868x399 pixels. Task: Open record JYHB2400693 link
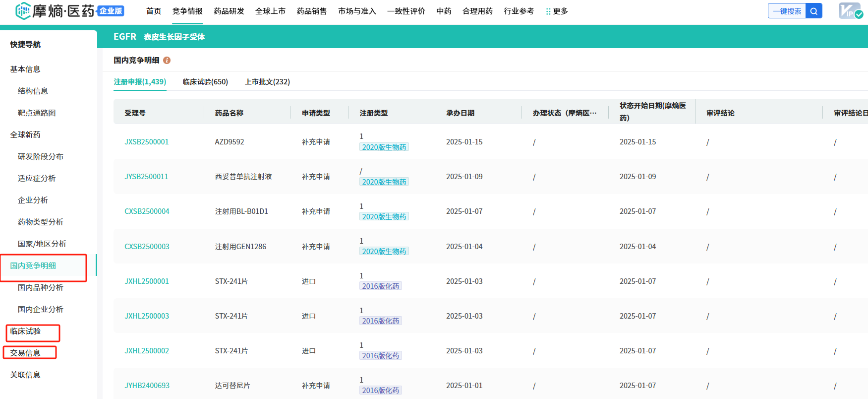pos(147,386)
